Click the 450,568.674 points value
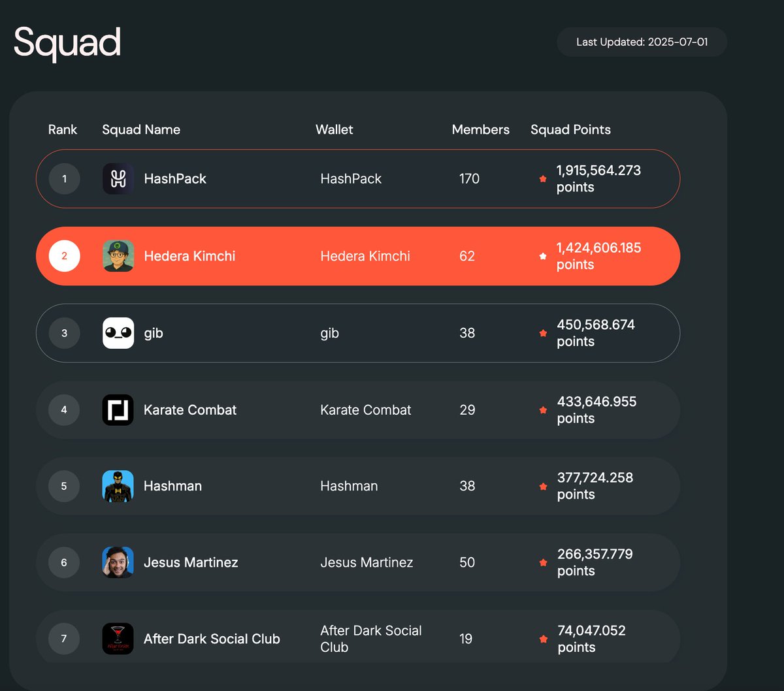The image size is (784, 691). (x=596, y=333)
